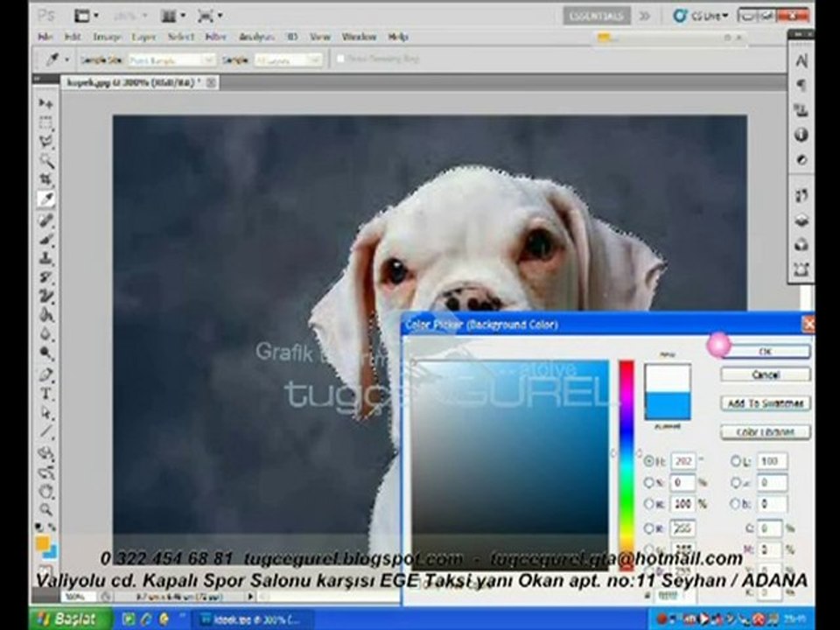This screenshot has height=630, width=840.
Task: Select the Zoom tool in toolbox
Action: tap(46, 509)
